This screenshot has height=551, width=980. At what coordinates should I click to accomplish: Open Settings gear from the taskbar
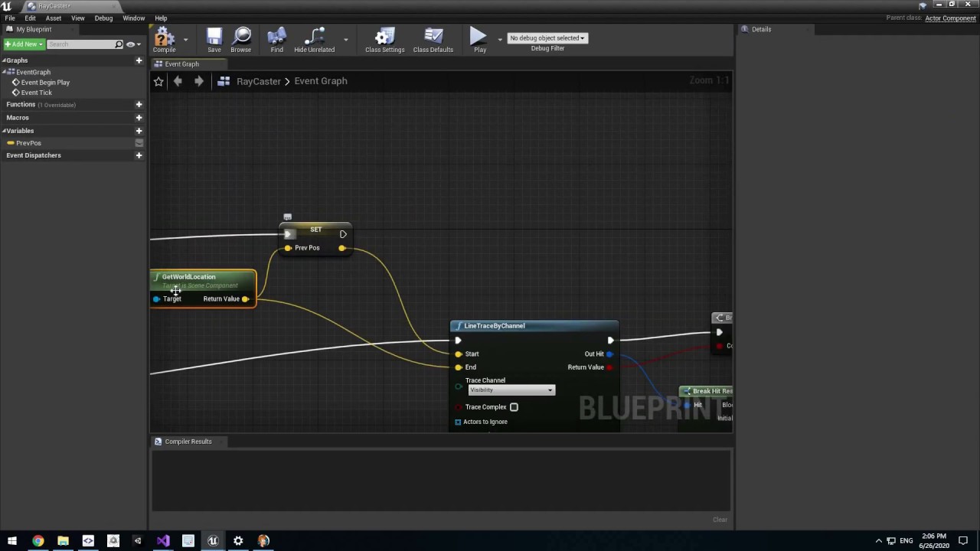coord(238,541)
